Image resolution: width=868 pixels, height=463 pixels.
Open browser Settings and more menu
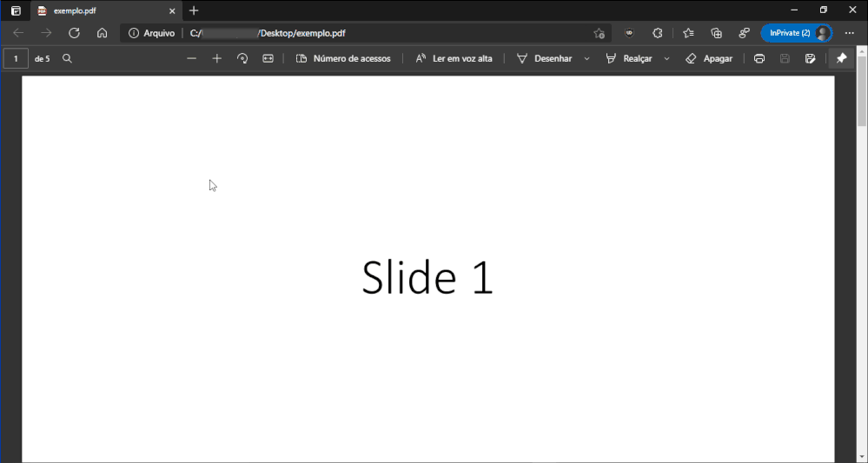pos(850,33)
